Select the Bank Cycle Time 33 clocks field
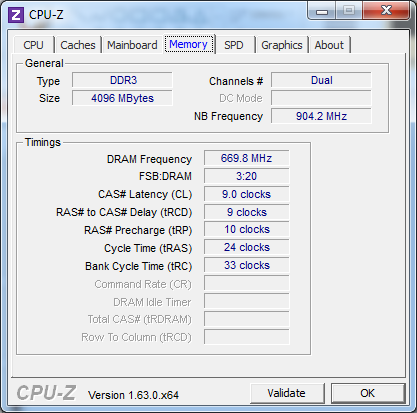 [247, 265]
